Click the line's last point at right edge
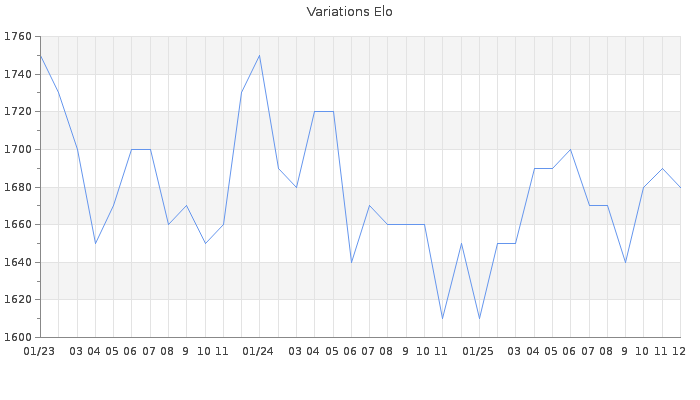The height and width of the screenshot is (400, 700). pyautogui.click(x=680, y=187)
